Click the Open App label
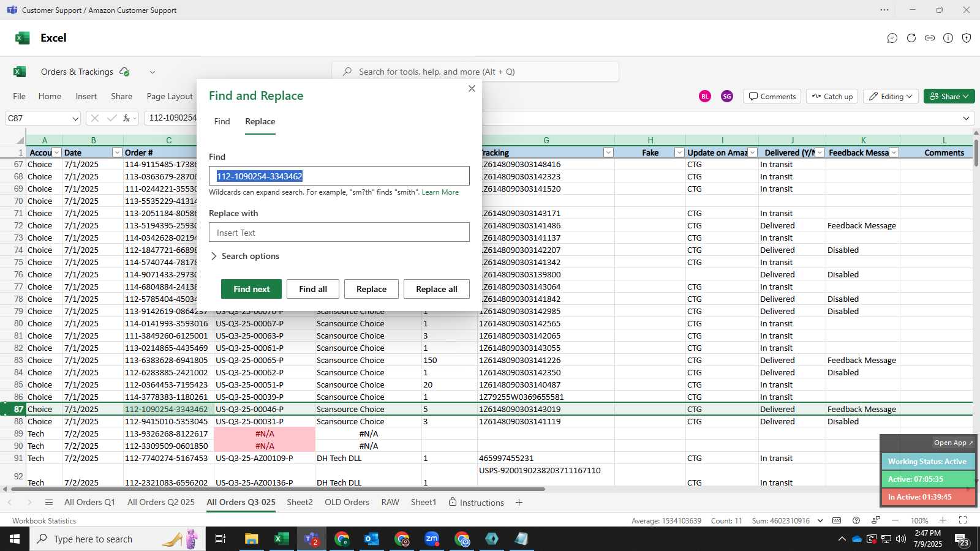Image resolution: width=980 pixels, height=551 pixels. (x=954, y=443)
